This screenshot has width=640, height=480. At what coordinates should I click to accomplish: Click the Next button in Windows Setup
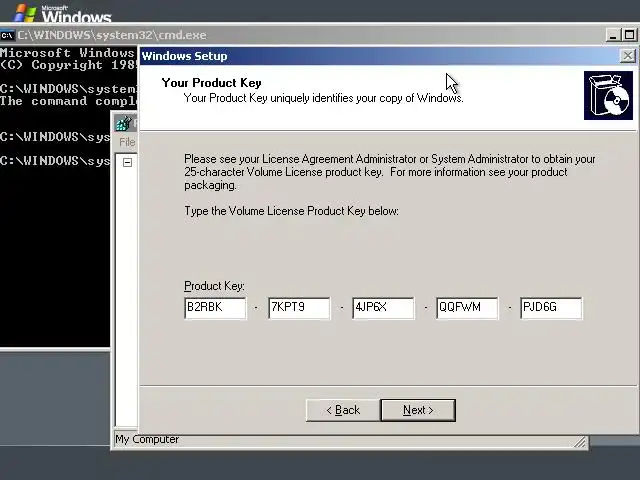pos(418,410)
